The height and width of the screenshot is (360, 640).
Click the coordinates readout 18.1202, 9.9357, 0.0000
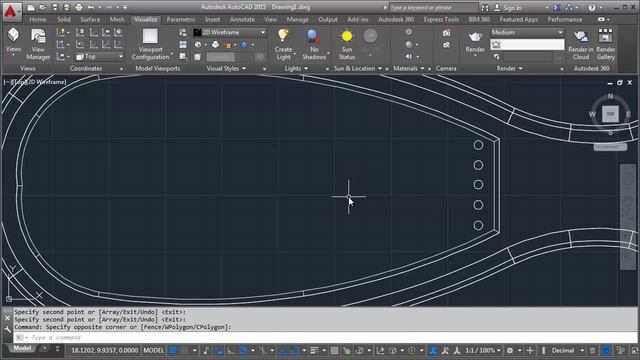[104, 350]
